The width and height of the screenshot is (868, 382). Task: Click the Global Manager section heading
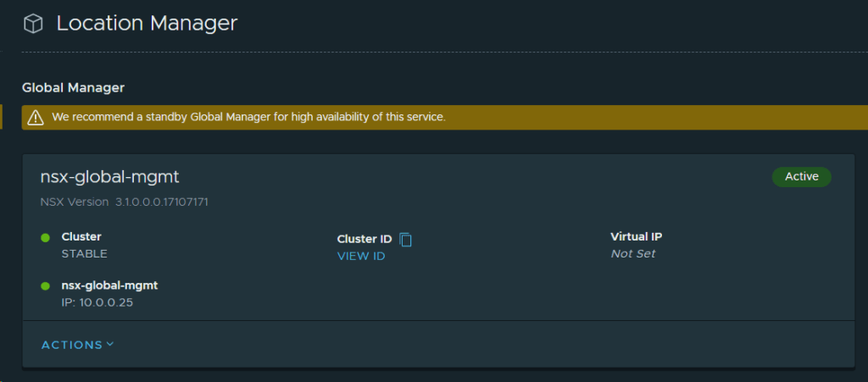coord(73,87)
